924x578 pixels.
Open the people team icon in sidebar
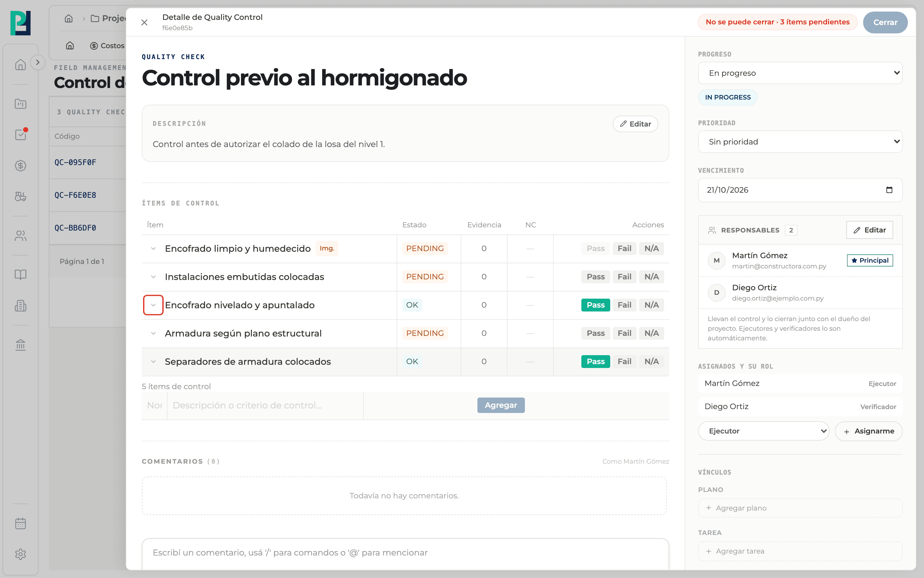click(x=20, y=236)
